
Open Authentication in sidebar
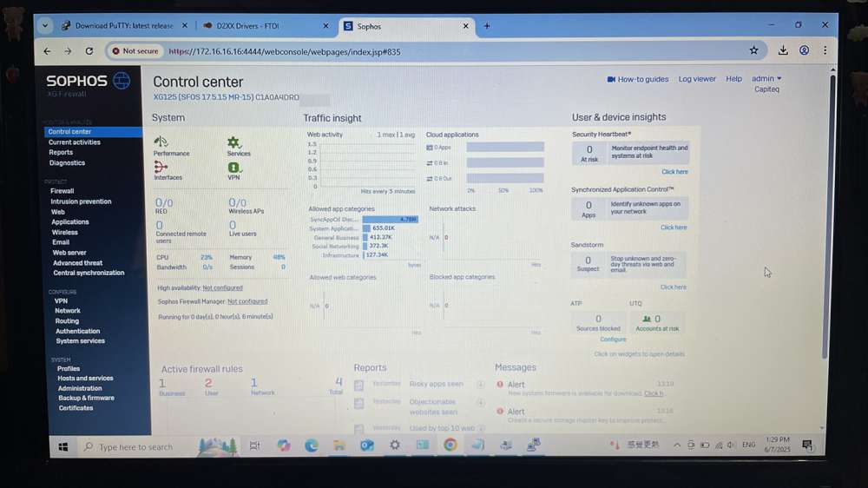(x=77, y=331)
